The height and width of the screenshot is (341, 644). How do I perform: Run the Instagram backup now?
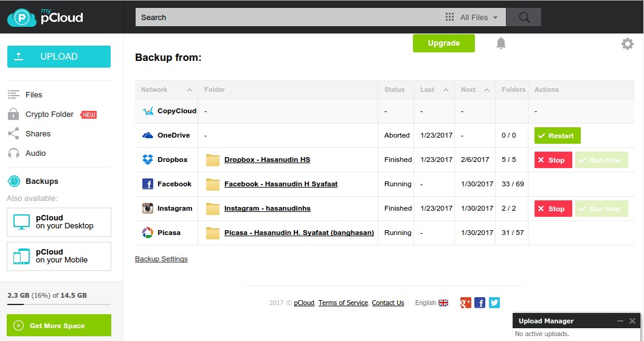601,208
